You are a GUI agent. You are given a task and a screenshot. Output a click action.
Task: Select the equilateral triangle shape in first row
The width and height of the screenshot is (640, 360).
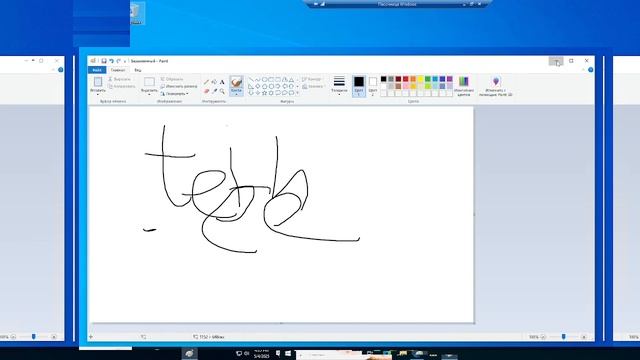(x=291, y=80)
